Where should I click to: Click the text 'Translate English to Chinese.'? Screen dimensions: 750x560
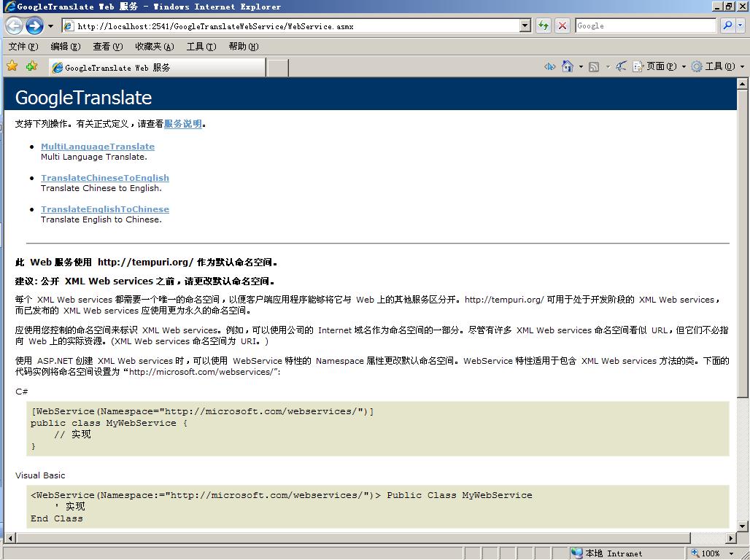pyautogui.click(x=101, y=219)
